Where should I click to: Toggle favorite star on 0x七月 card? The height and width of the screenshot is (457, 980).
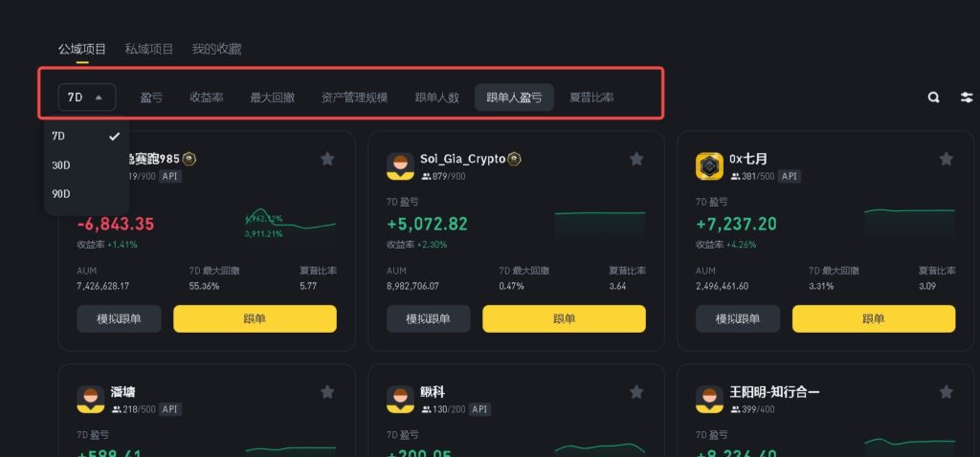tap(947, 160)
